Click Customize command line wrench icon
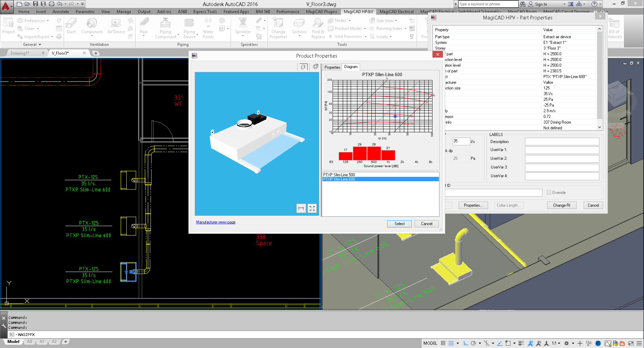Viewport: 644px width, 348px height. pos(4,325)
